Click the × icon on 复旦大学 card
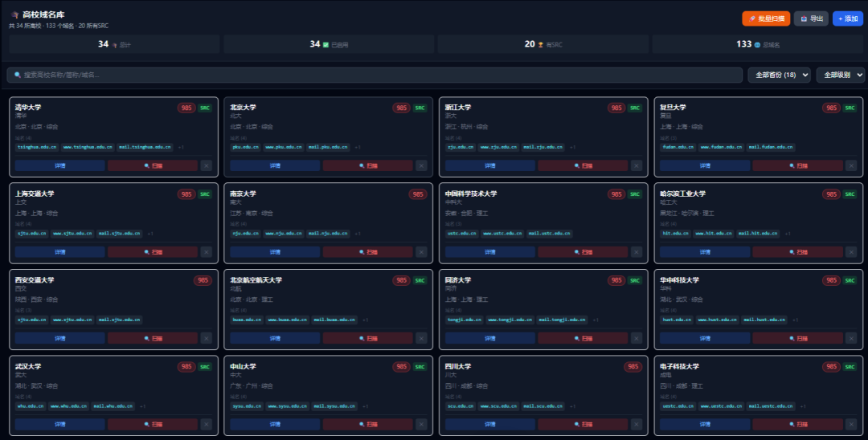Screen dimensions: 868x440 tap(851, 165)
